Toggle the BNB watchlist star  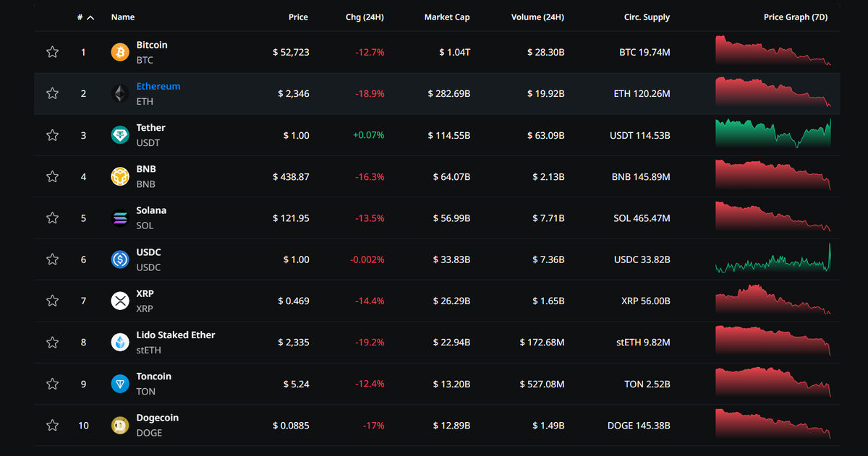coord(52,176)
